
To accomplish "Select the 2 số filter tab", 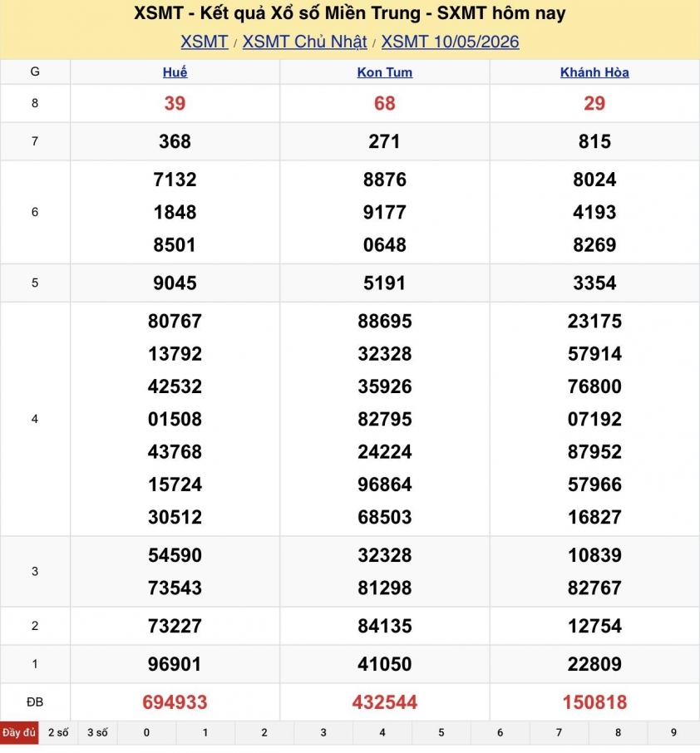I will click(x=58, y=733).
